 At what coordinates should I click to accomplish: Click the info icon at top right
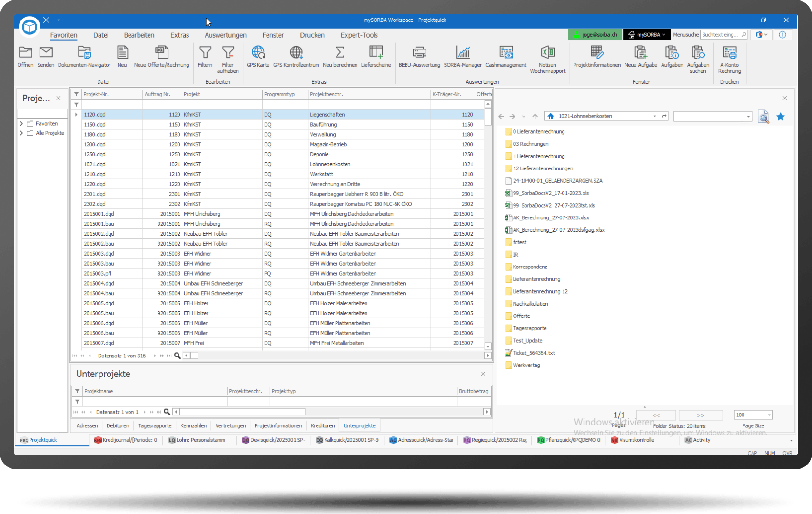(x=782, y=35)
